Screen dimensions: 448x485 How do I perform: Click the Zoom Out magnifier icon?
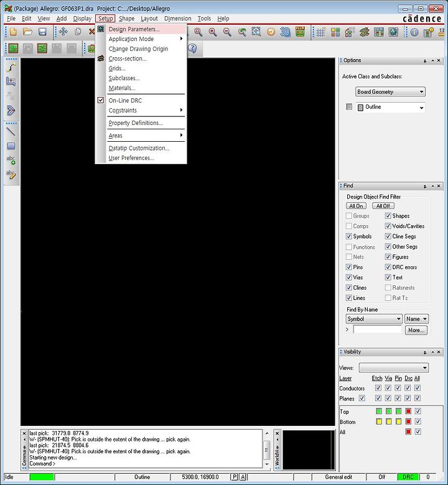[227, 32]
